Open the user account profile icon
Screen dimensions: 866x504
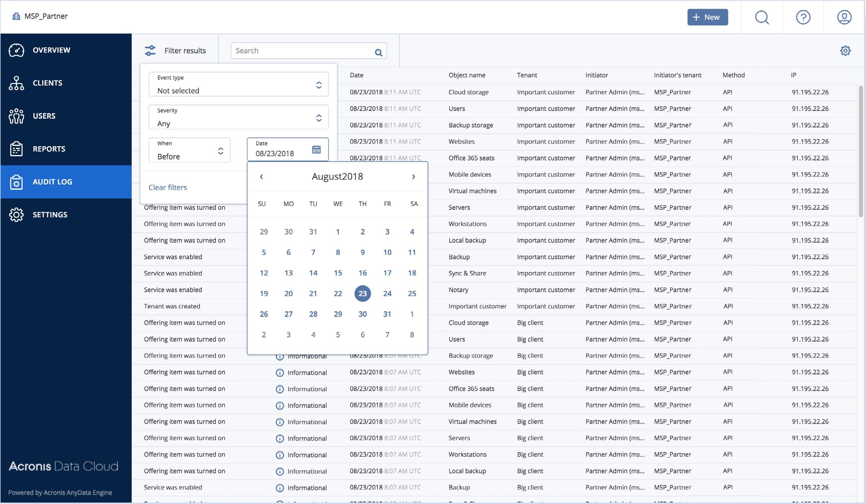844,17
